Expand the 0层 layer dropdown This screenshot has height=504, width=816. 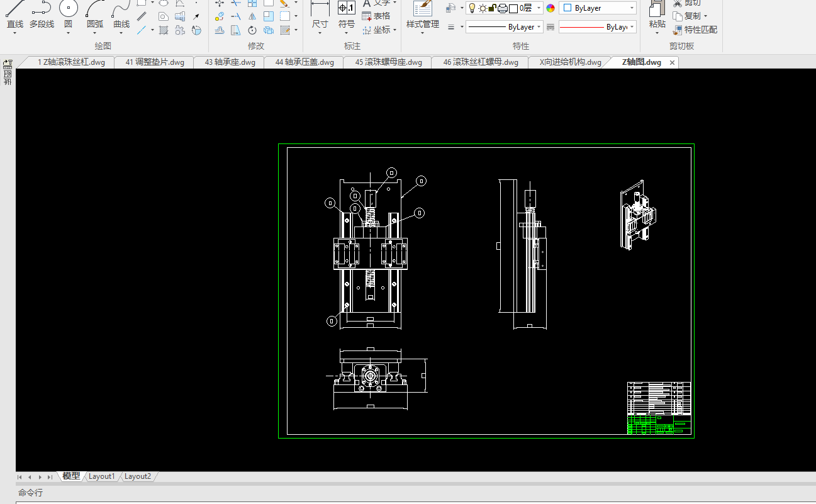(539, 8)
